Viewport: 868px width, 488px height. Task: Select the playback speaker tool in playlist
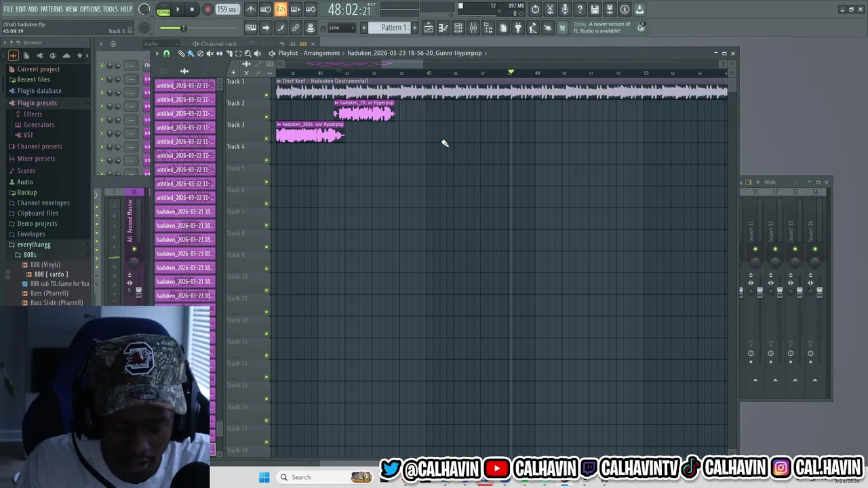(x=258, y=54)
